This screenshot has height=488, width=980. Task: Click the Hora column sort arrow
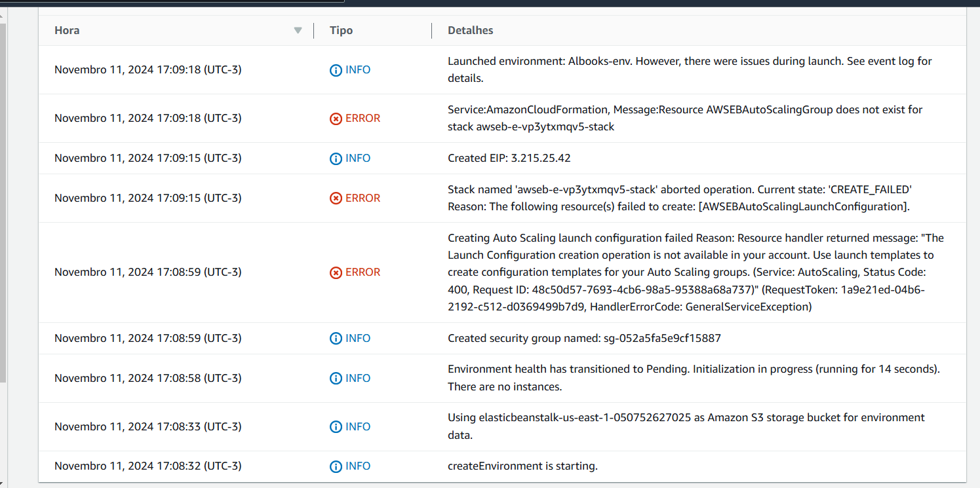298,30
